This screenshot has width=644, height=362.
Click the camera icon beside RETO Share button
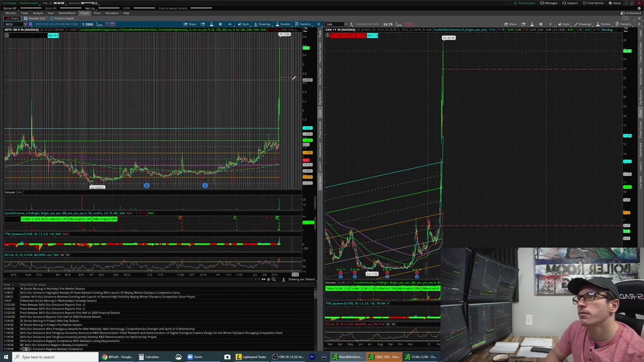click(x=203, y=24)
